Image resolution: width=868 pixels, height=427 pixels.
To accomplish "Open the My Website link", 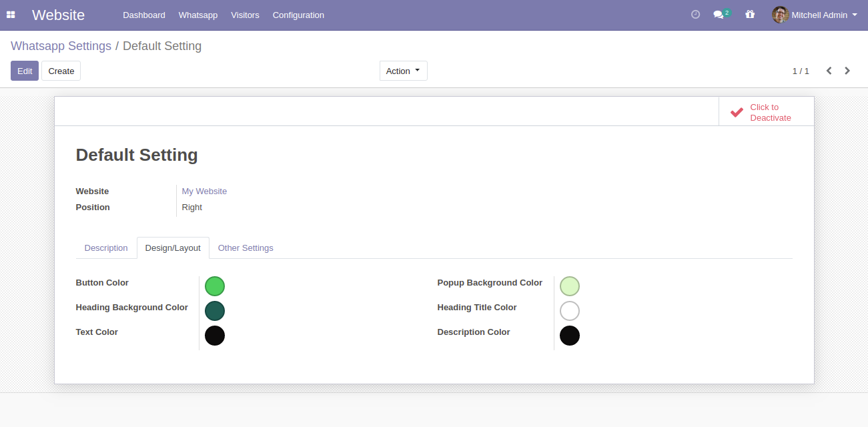I will 204,191.
